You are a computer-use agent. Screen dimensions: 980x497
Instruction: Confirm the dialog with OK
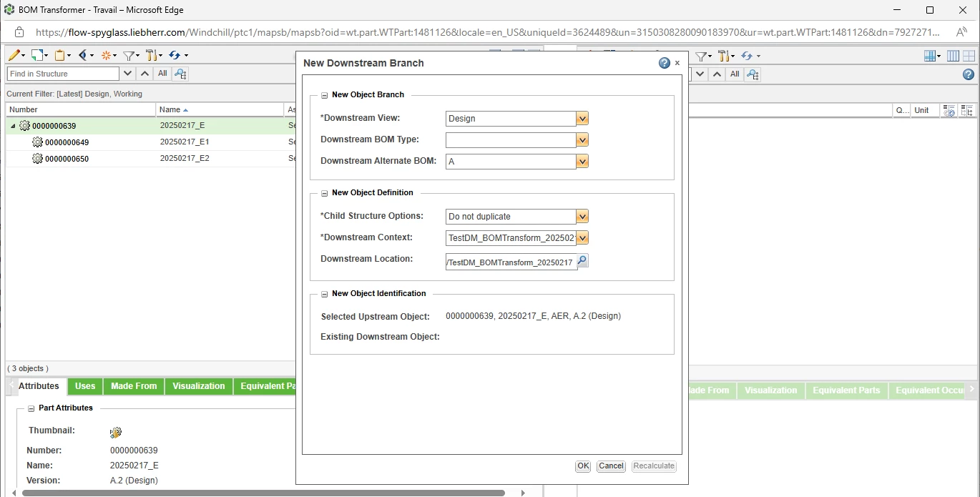pyautogui.click(x=583, y=466)
